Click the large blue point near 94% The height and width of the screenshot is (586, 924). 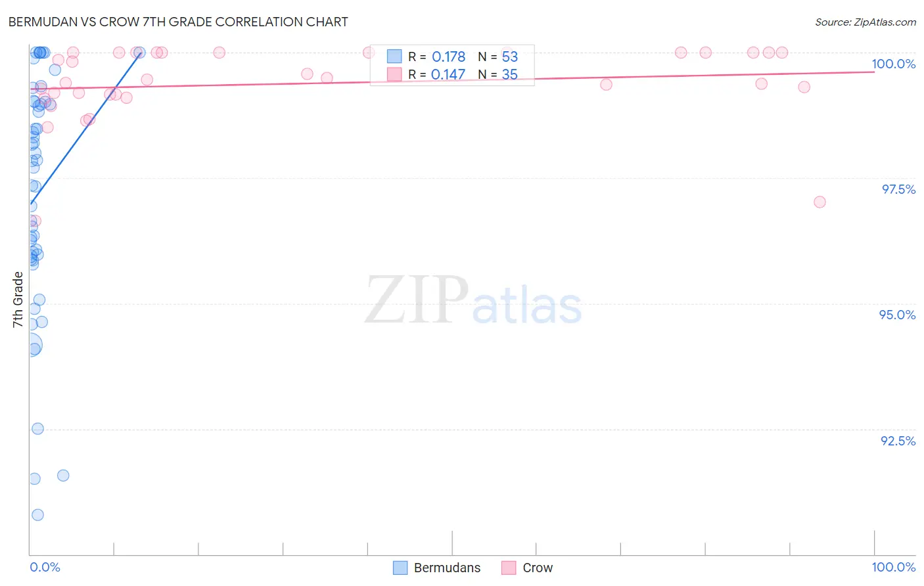click(30, 344)
